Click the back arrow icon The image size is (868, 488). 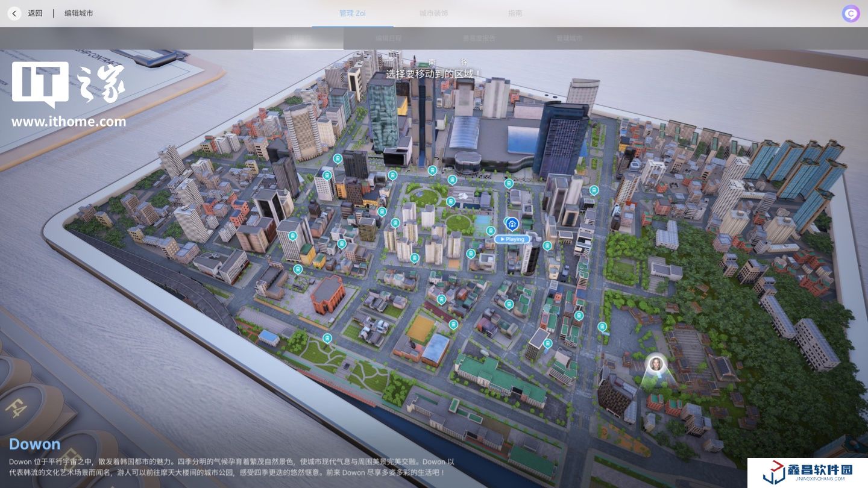click(x=14, y=13)
